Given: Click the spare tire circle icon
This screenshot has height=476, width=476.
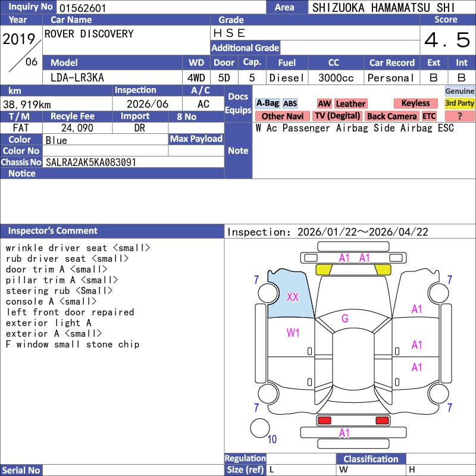Looking at the screenshot, I should [x=260, y=428].
